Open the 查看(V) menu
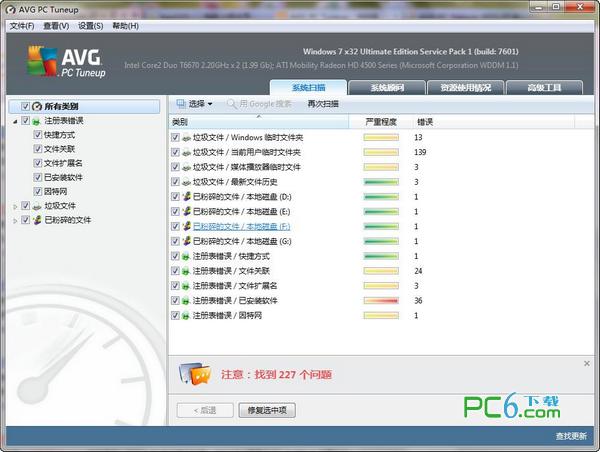 [x=56, y=26]
